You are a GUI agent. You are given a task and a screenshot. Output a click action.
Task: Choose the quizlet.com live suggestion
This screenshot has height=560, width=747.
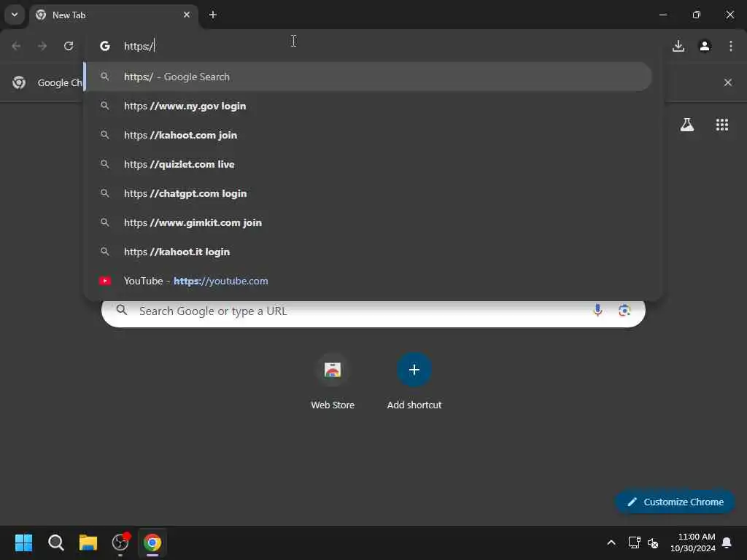point(368,164)
